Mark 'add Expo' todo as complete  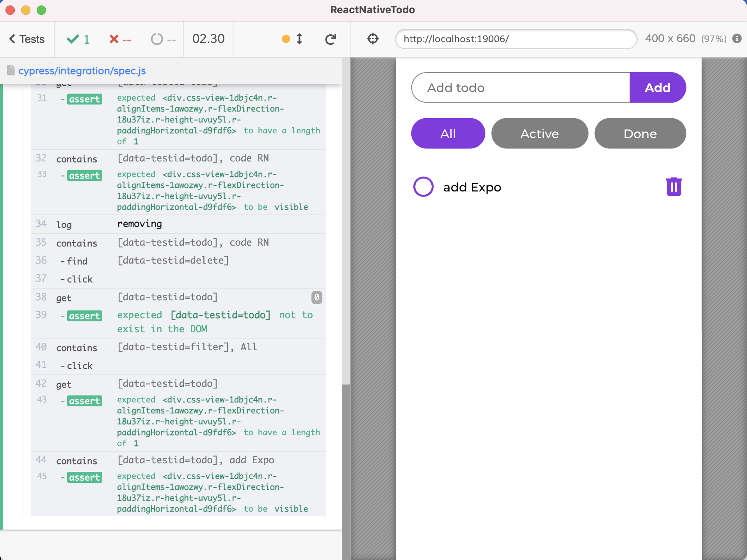coord(423,187)
